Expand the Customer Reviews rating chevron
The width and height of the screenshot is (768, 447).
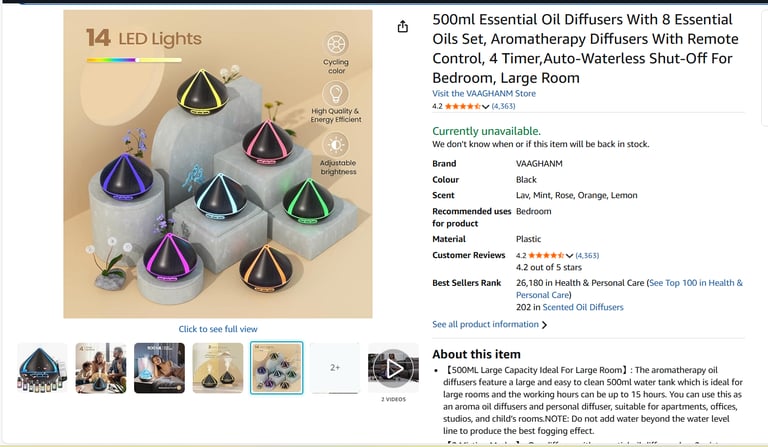[x=569, y=256]
